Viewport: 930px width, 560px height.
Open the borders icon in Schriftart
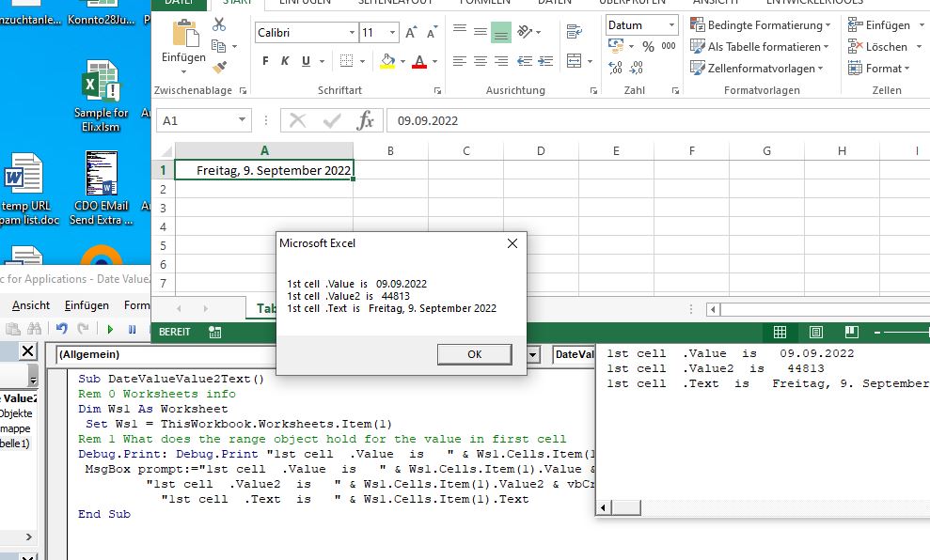point(346,60)
